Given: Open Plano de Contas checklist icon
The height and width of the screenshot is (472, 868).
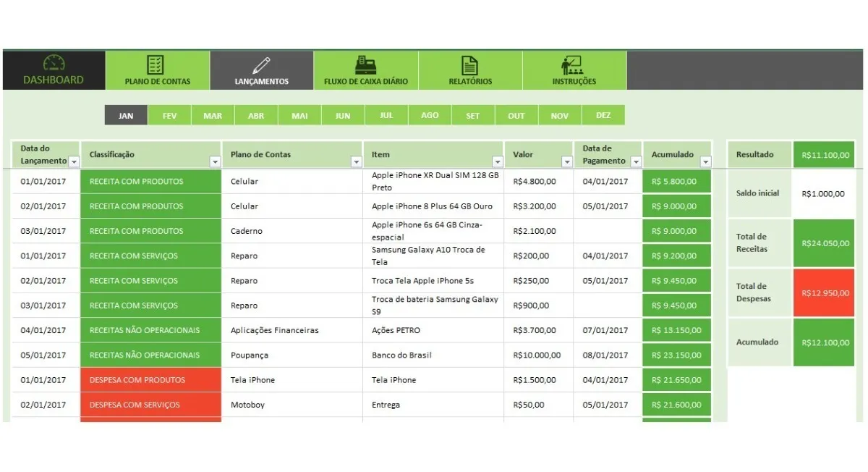Looking at the screenshot, I should pyautogui.click(x=156, y=64).
